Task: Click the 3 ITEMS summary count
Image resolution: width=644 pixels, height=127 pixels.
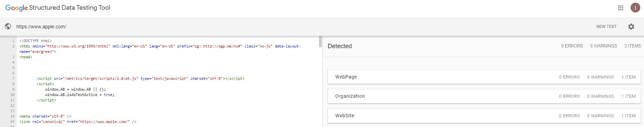Action: click(633, 46)
